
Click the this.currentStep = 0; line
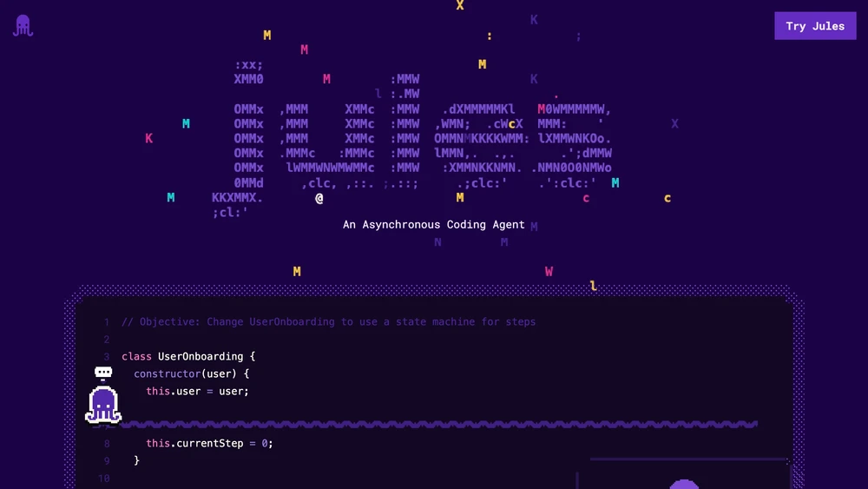(x=209, y=443)
